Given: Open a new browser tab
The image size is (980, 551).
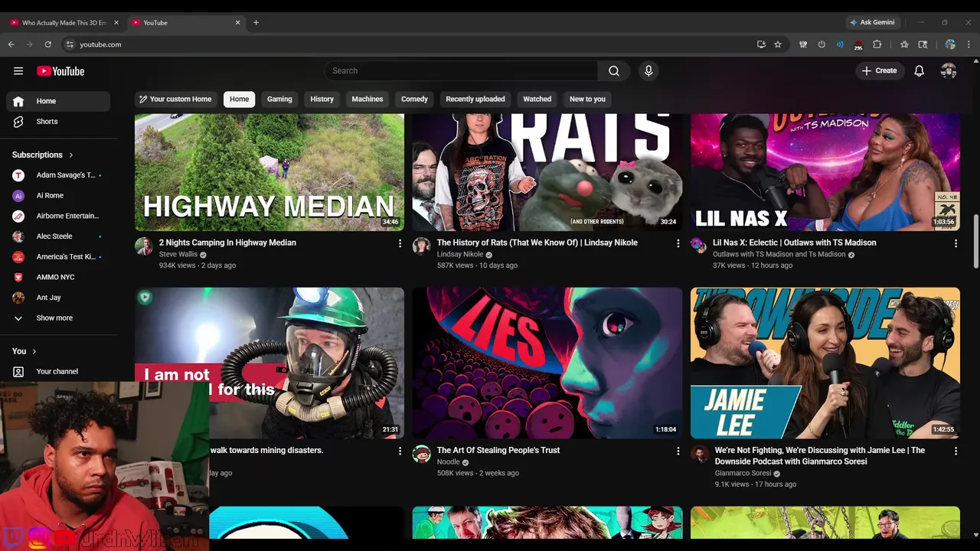Looking at the screenshot, I should coord(256,22).
